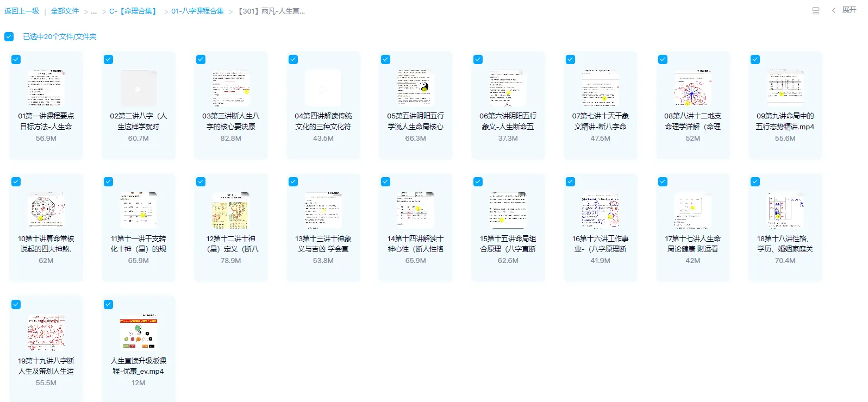Open the C-【命理合集】 breadcrumb link
The height and width of the screenshot is (402, 868).
tap(134, 11)
